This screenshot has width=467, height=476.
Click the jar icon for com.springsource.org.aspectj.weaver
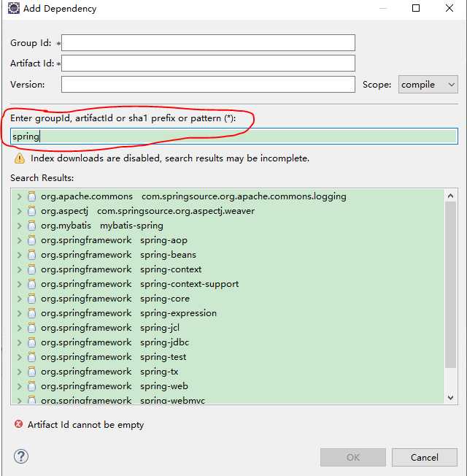[31, 211]
